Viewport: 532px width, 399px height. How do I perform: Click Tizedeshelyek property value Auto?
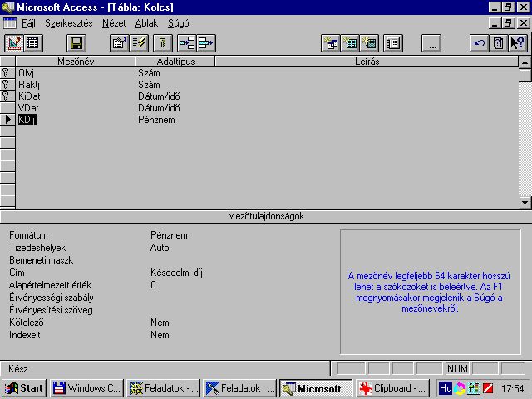coord(160,248)
